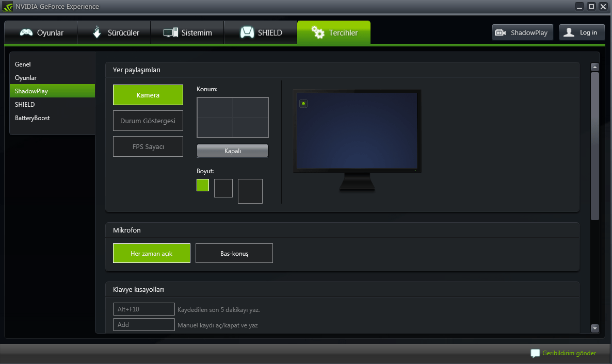
Task: Click the monitor preview image
Action: point(357,140)
